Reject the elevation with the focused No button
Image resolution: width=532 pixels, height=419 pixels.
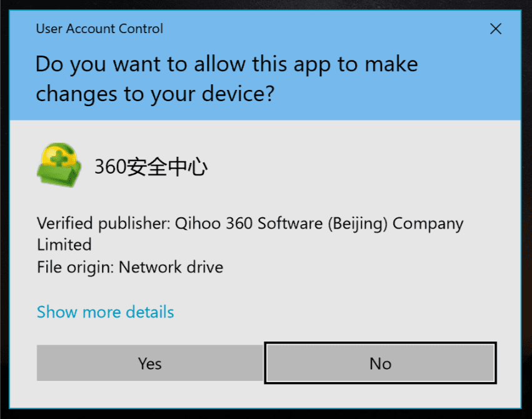pos(380,363)
